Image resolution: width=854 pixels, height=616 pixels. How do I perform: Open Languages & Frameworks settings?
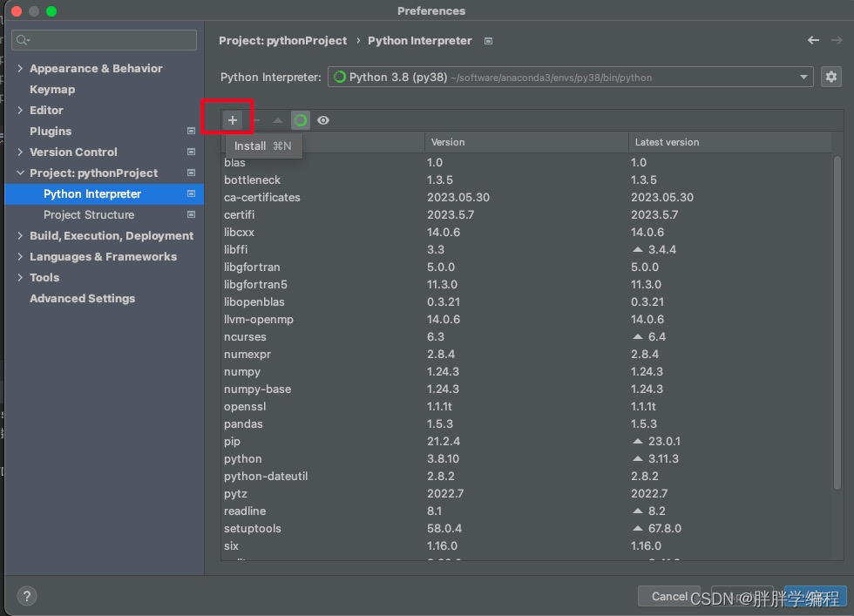coord(105,256)
